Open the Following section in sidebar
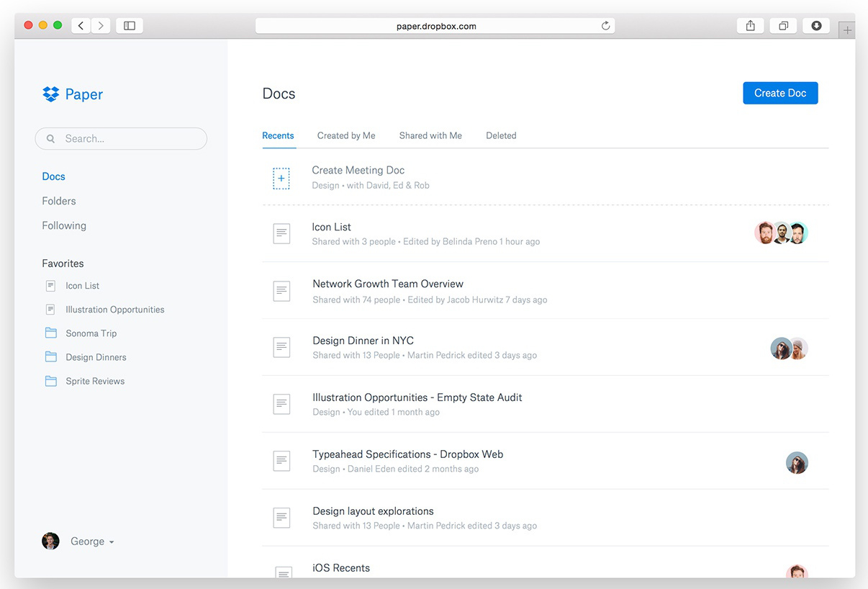The height and width of the screenshot is (589, 868). [x=64, y=225]
